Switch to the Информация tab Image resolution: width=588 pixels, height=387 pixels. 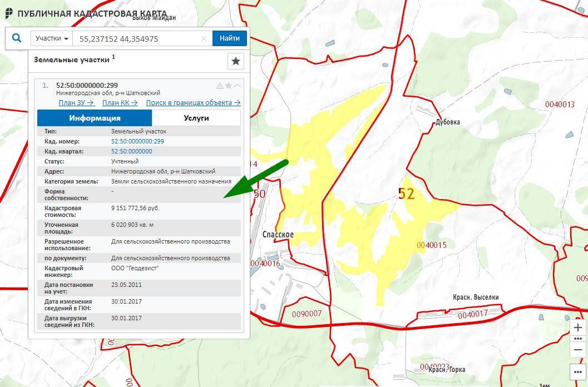click(x=95, y=118)
